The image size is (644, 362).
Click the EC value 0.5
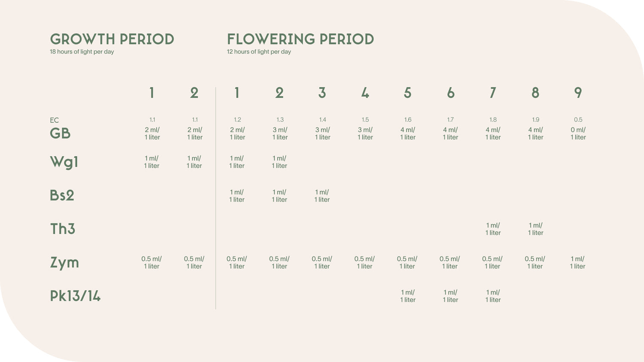click(578, 120)
